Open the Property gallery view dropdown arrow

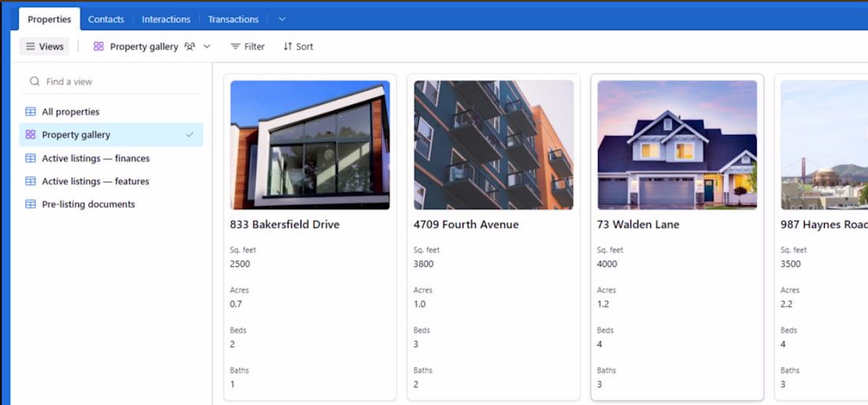tap(207, 47)
